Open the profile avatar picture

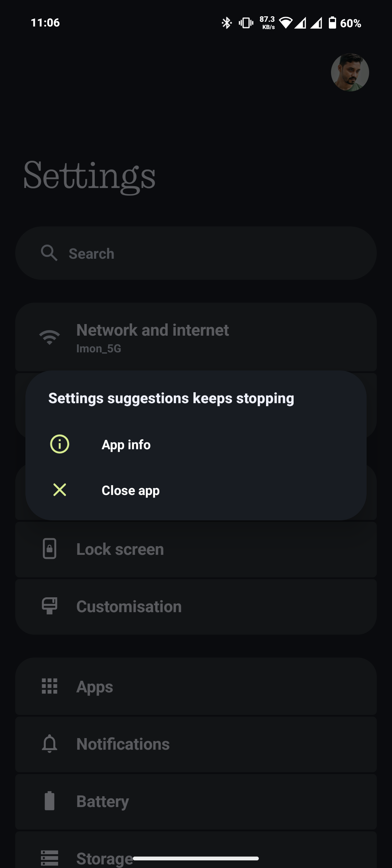[x=350, y=73]
